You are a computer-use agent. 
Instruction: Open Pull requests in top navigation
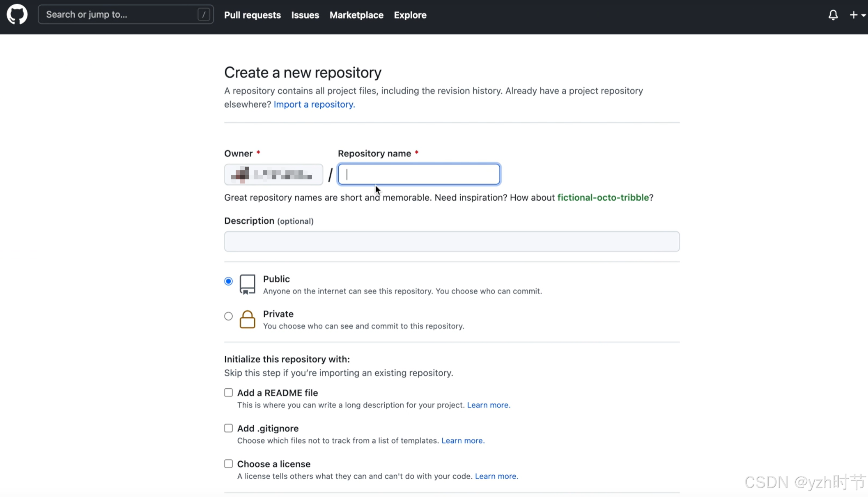point(252,15)
